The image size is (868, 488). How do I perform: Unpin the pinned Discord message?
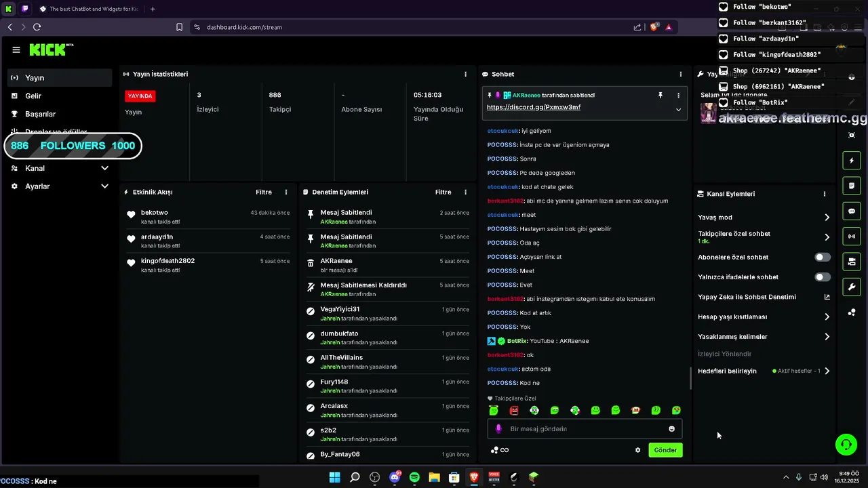[x=660, y=96]
